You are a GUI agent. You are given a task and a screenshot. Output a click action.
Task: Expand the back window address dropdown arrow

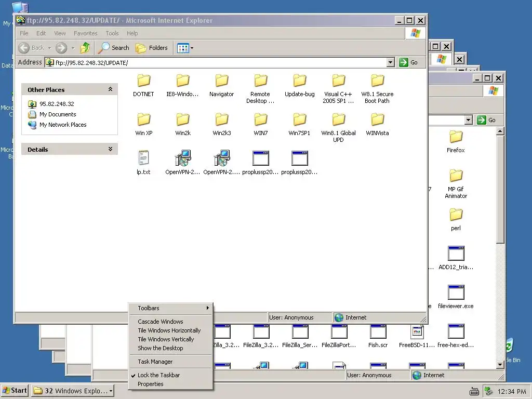[x=469, y=120]
